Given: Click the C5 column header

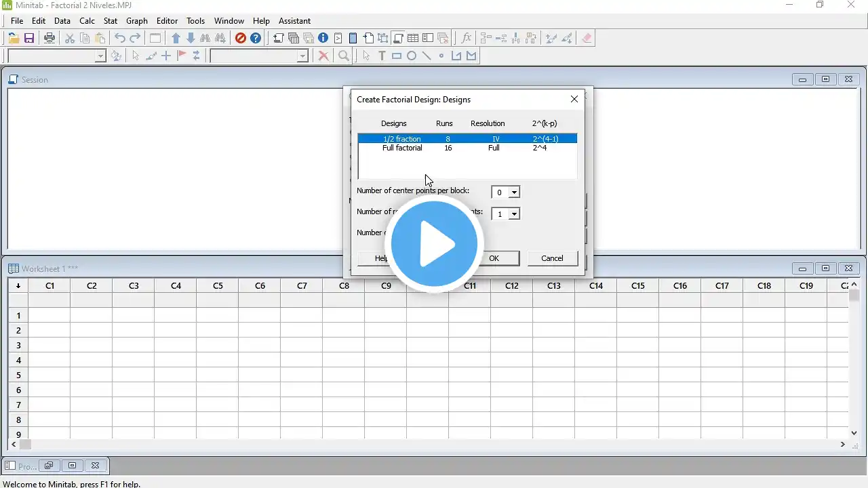Looking at the screenshot, I should coord(218,286).
